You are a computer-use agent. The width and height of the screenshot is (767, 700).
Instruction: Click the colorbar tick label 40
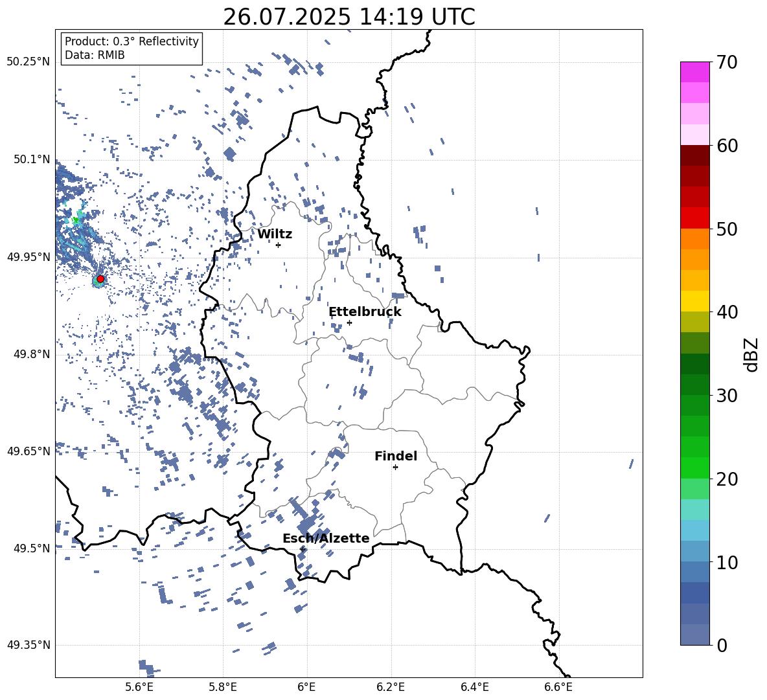[x=727, y=312]
